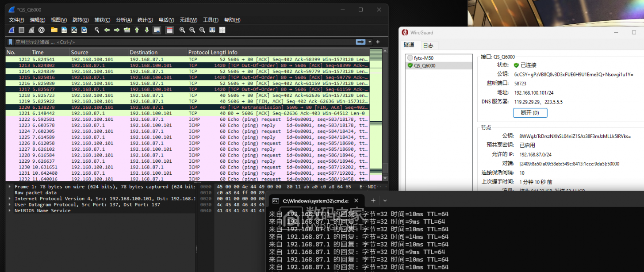Open the 统计(S) menu
This screenshot has width=644, height=272.
pos(145,20)
